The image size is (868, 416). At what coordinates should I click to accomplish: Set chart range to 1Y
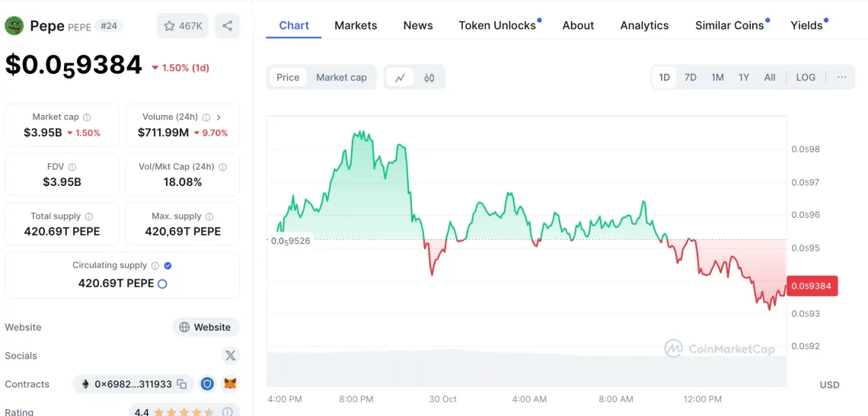[x=743, y=78]
